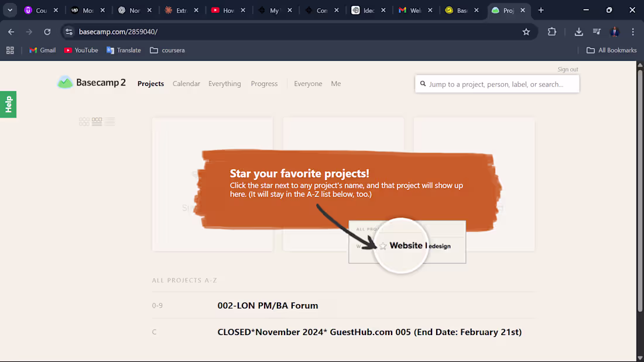644x362 pixels.
Task: View site information icon in address bar
Action: coord(69,32)
